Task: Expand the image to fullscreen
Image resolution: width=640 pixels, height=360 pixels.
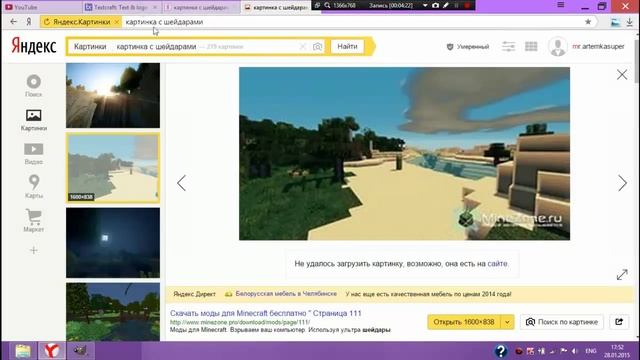Action: 622,275
